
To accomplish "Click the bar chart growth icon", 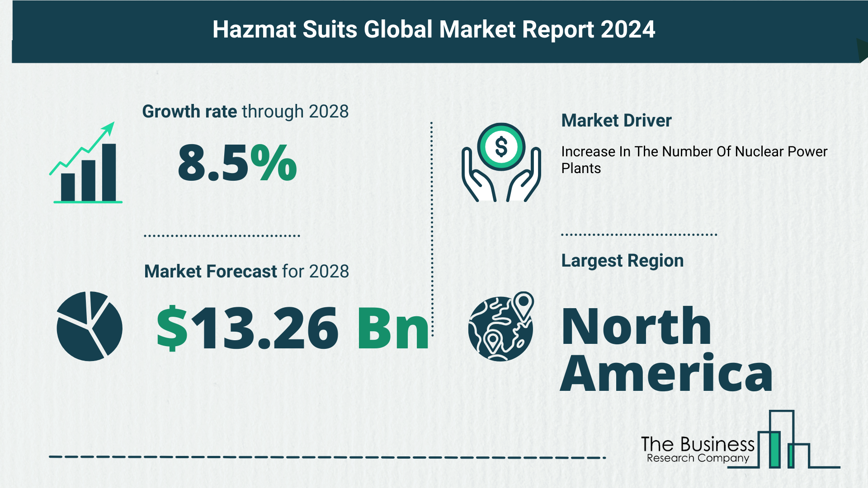I will (x=86, y=162).
